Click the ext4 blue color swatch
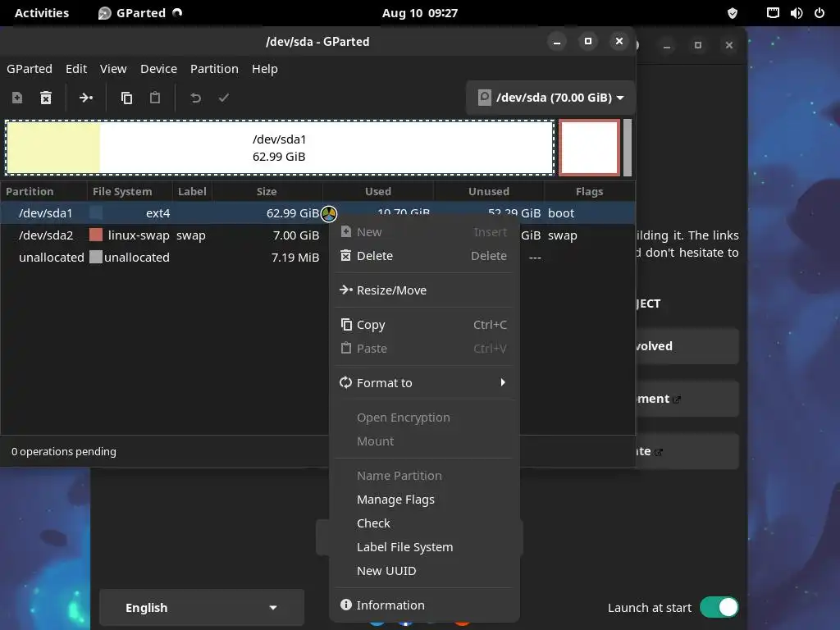The width and height of the screenshot is (840, 630). coord(96,212)
